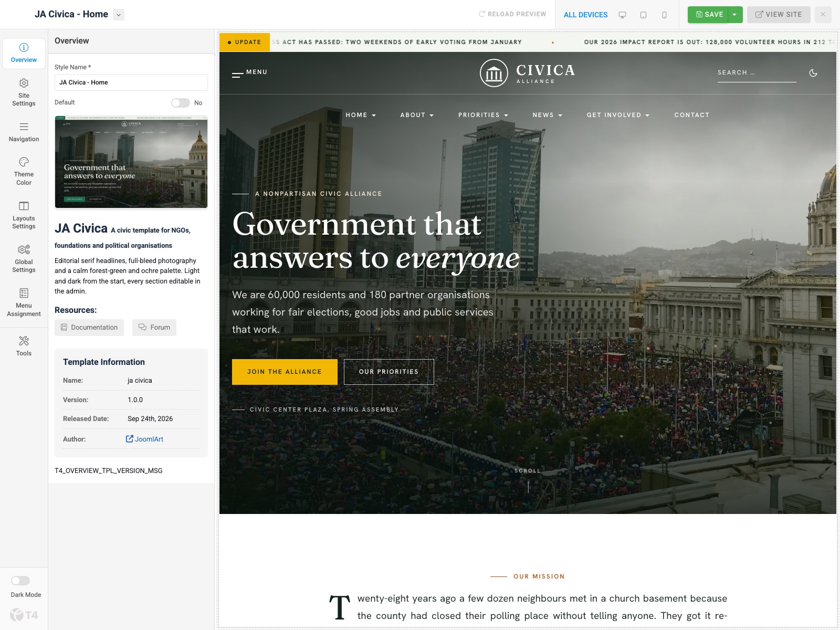The image size is (840, 630).
Task: Click the Civica Alliance logo
Action: pos(527,73)
